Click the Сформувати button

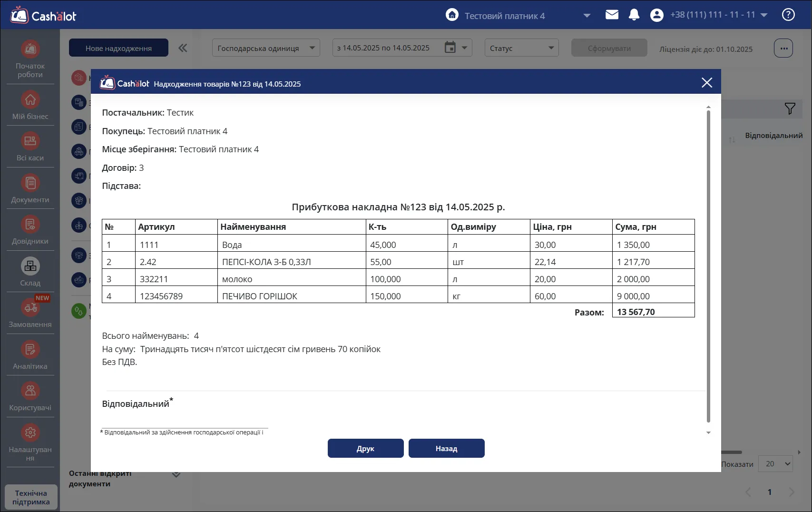(609, 48)
